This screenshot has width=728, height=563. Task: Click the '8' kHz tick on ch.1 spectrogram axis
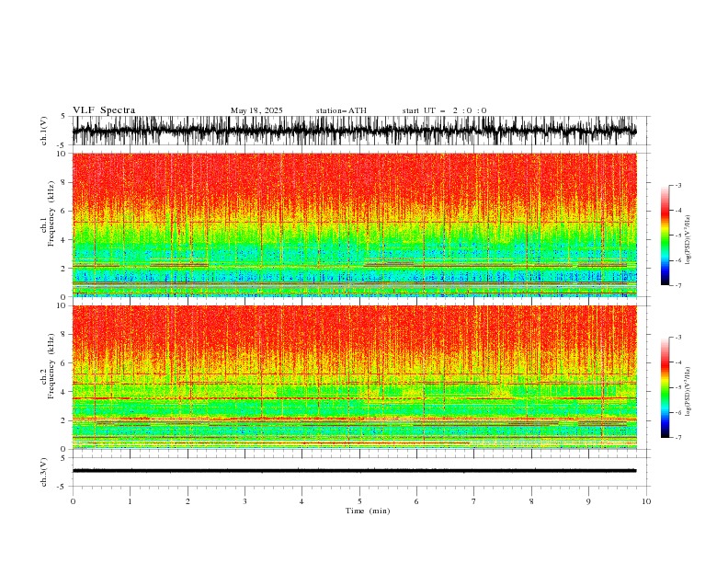click(64, 182)
